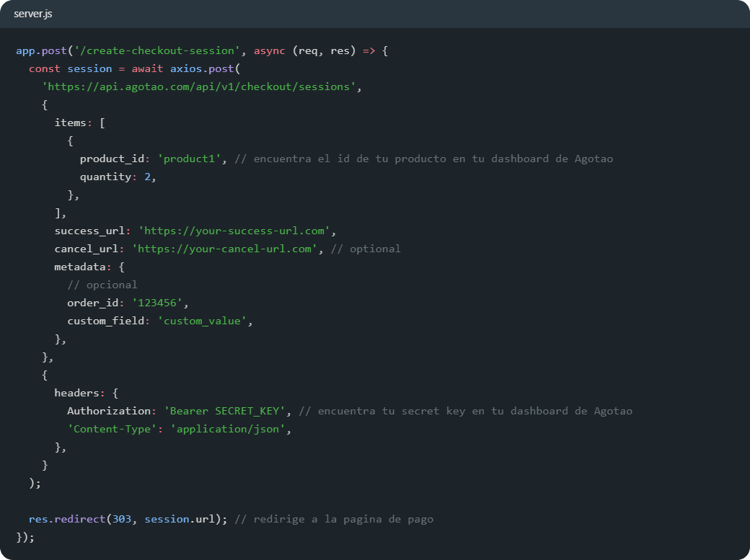Click the axios.post call
The width and height of the screenshot is (750, 560).
(x=202, y=69)
